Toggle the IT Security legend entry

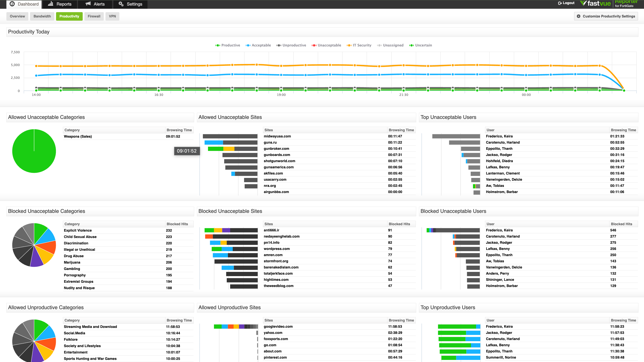coord(359,45)
